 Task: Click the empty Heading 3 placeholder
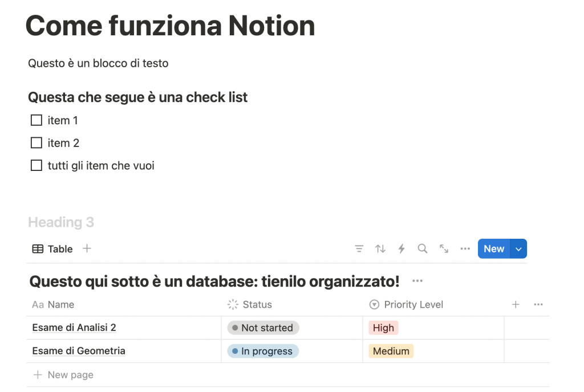61,222
